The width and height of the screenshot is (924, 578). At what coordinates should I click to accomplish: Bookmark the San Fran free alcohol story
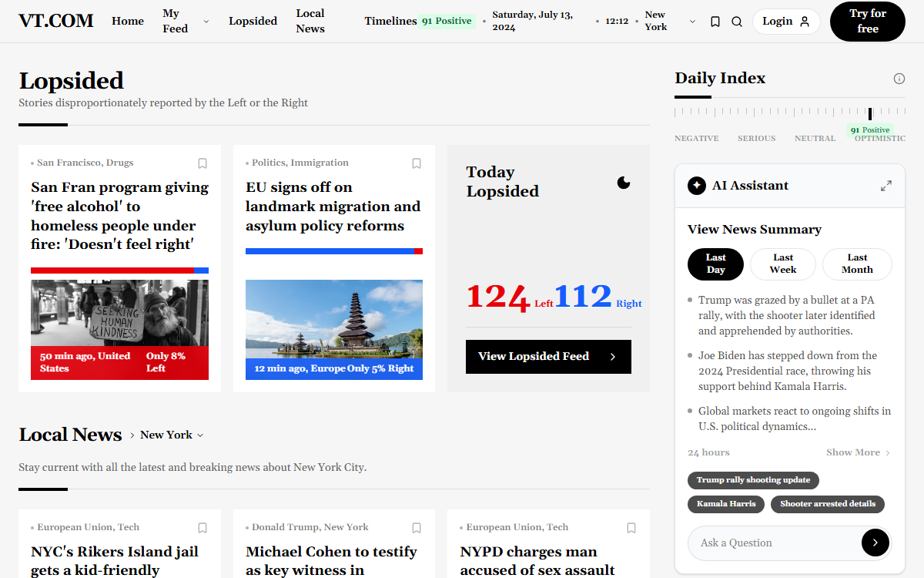[203, 163]
